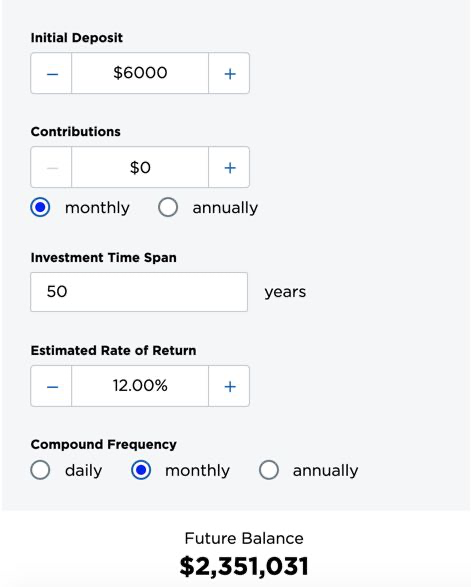Viewport: 471px width, 587px height.
Task: Click the 'annually' compound label text
Action: tap(325, 471)
